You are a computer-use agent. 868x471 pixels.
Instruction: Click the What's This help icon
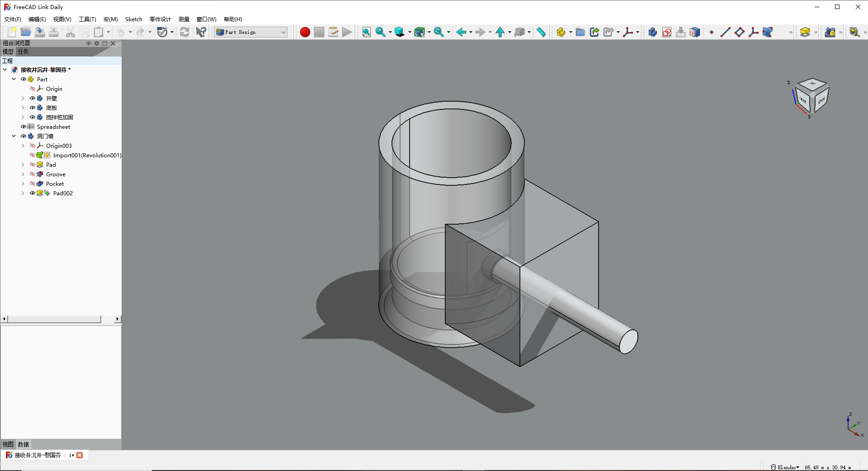[x=201, y=32]
